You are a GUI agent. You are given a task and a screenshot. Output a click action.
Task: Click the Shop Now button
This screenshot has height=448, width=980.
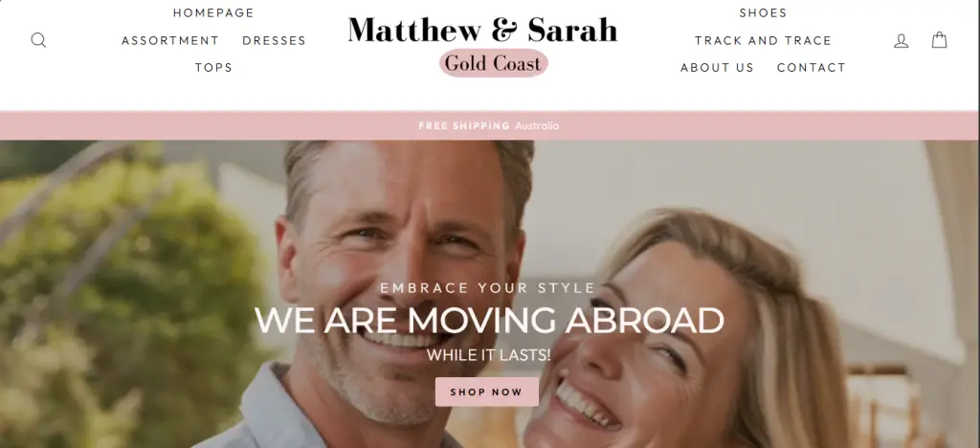coord(487,392)
